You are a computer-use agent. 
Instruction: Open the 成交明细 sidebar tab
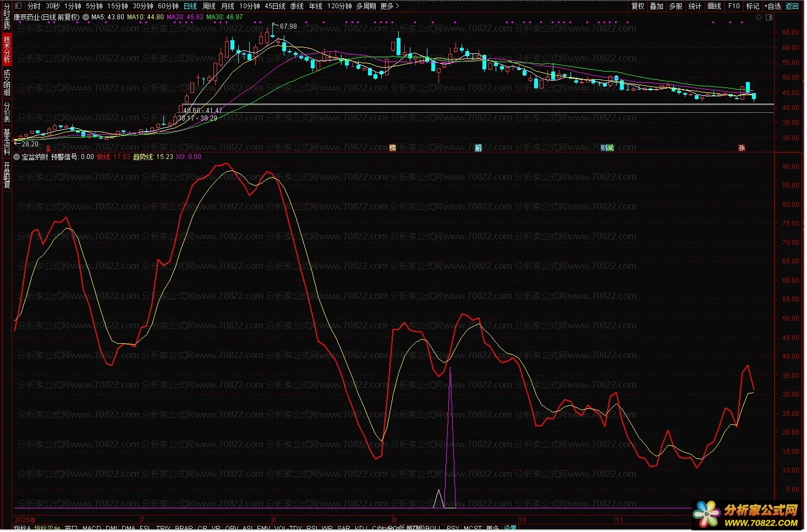(x=7, y=83)
